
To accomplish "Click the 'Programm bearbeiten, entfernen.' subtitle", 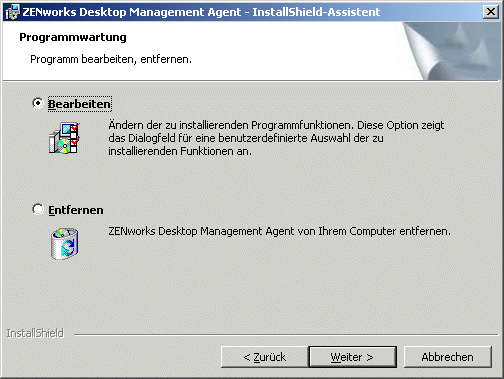I will [111, 59].
